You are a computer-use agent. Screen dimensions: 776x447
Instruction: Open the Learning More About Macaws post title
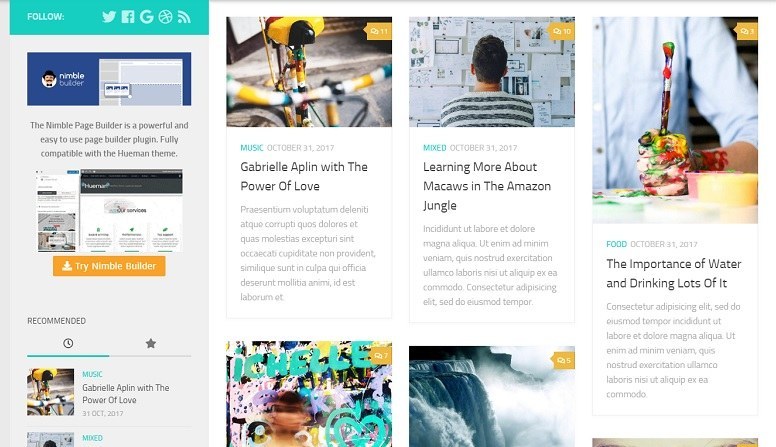[487, 186]
